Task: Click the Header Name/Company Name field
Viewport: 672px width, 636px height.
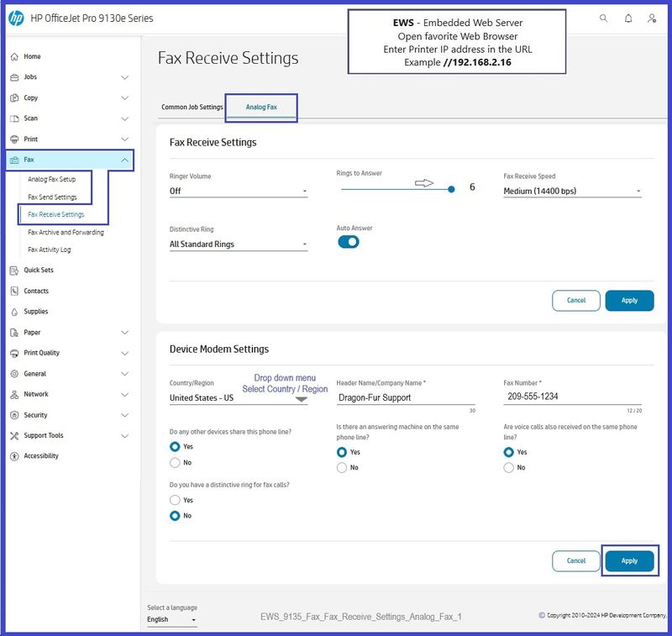Action: coord(406,397)
